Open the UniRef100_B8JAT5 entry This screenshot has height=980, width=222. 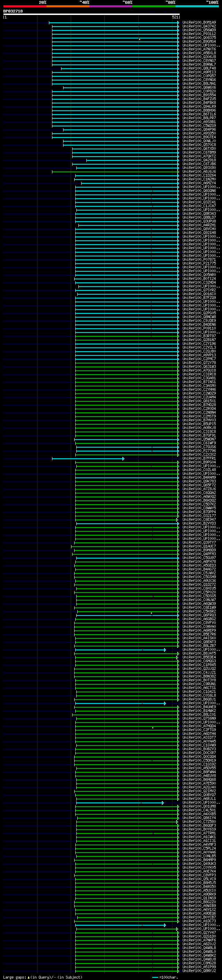pos(199,653)
